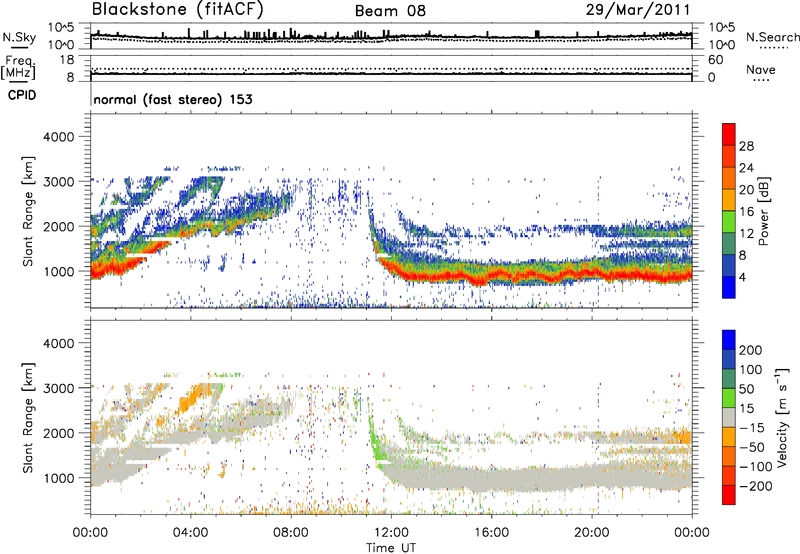Select the 'CPID' row label
The width and height of the screenshot is (800, 554).
point(22,95)
